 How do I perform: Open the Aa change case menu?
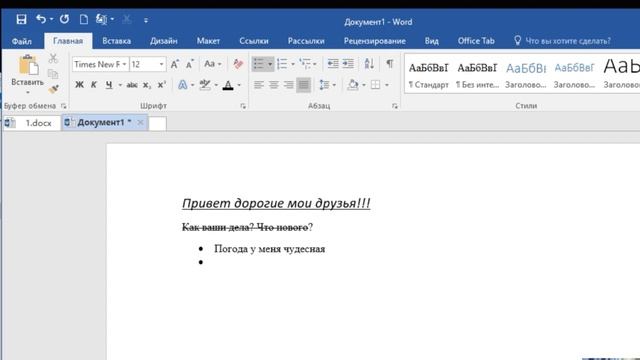pos(213,64)
